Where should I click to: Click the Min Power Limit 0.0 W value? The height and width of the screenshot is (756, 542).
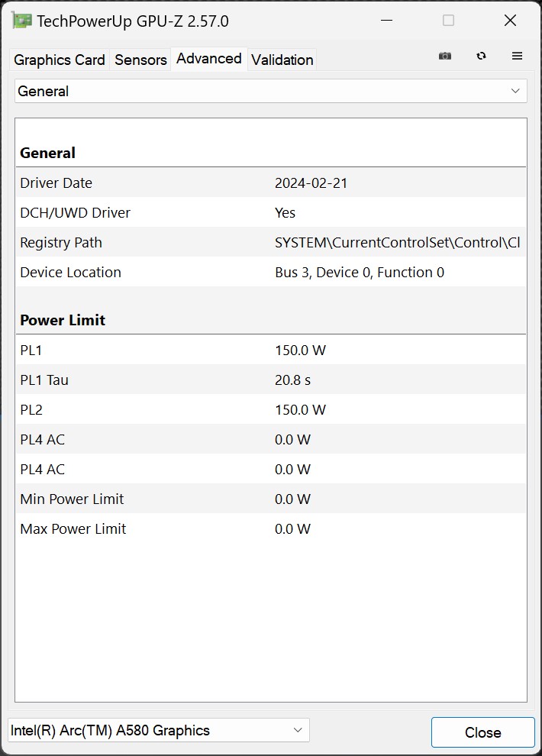(292, 499)
